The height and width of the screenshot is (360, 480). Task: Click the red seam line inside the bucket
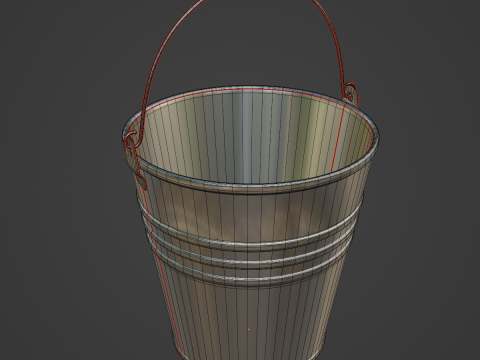[337, 137]
